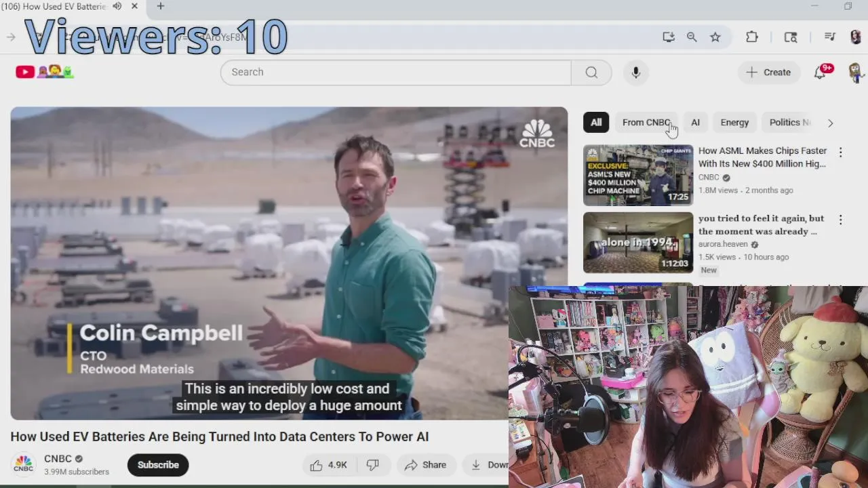Click '1.5K views · 10 hours ago' text

coord(743,257)
